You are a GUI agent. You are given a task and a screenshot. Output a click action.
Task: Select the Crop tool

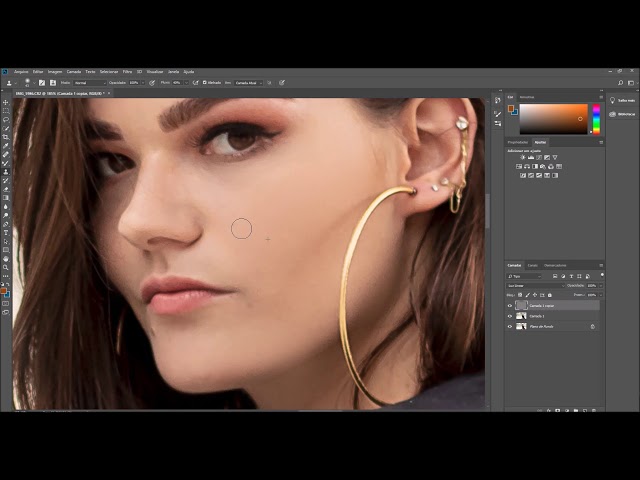click(x=6, y=137)
